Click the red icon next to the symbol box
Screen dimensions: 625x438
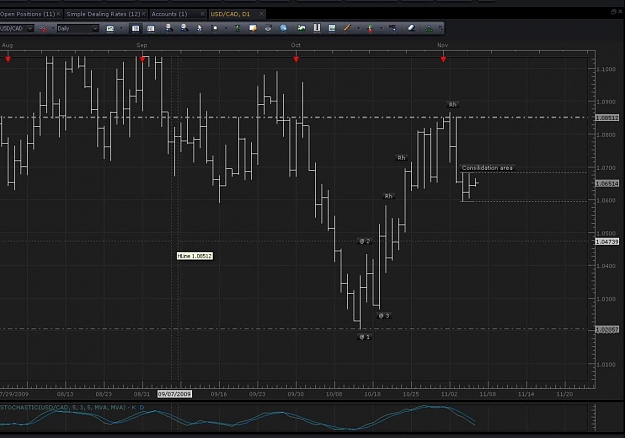pos(43,29)
